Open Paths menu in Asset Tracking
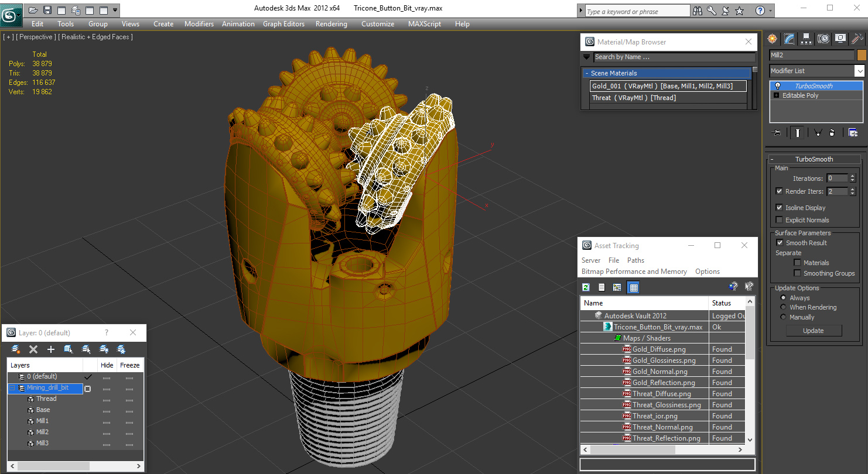 (x=635, y=260)
